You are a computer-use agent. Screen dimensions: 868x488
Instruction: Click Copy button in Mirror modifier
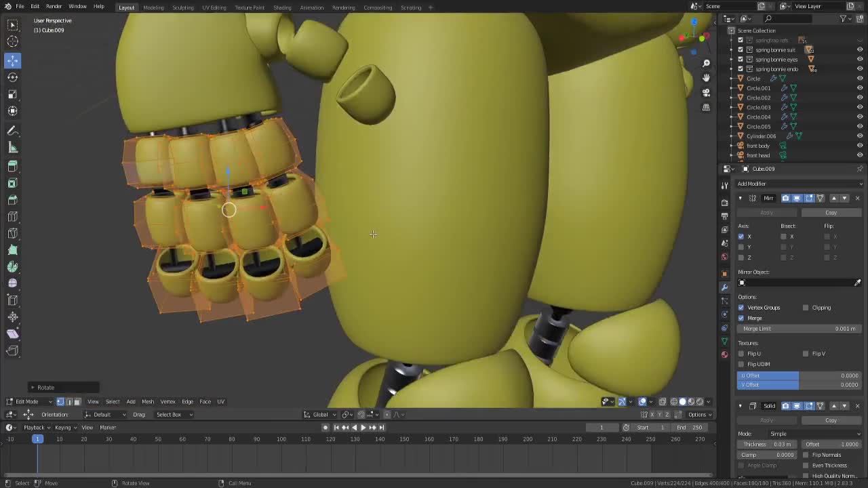831,212
